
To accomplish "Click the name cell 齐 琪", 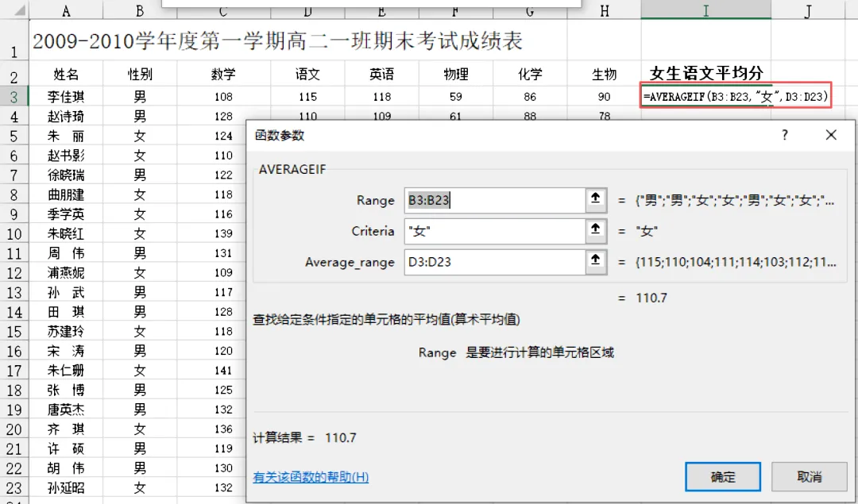I will coord(66,429).
